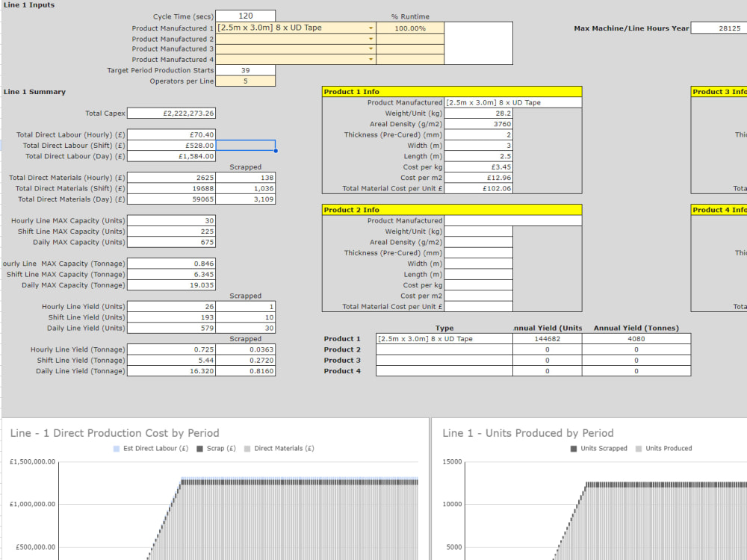Screen dimensions: 747x560
Task: Open Product Manufactured 4 dropdown arrow
Action: [371, 60]
